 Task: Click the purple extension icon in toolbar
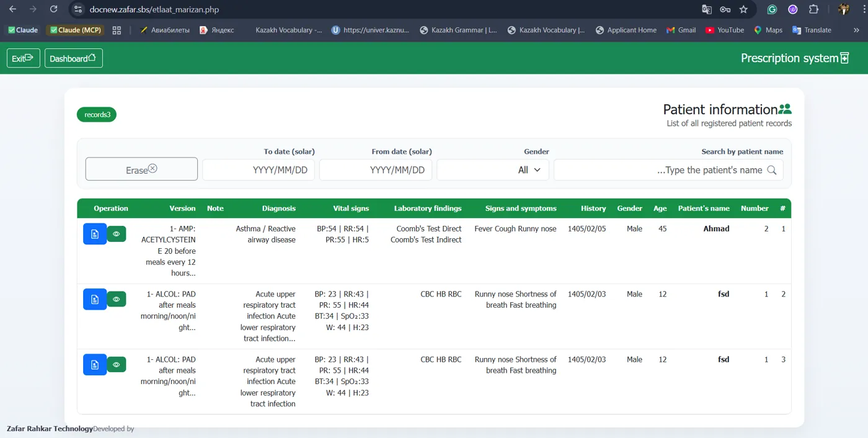[x=793, y=9]
